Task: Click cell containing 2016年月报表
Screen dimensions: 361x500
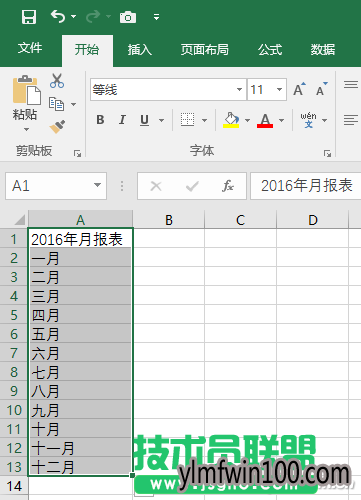Action: pos(81,239)
